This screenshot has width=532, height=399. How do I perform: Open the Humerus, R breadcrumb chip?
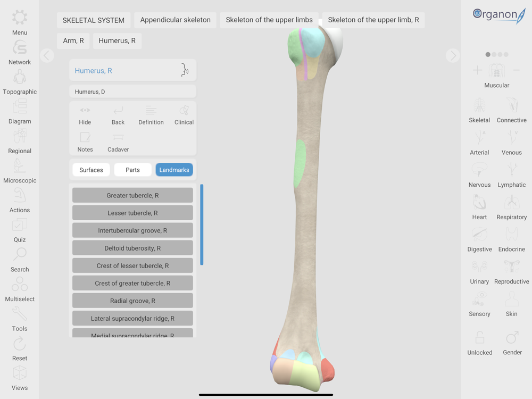117,41
